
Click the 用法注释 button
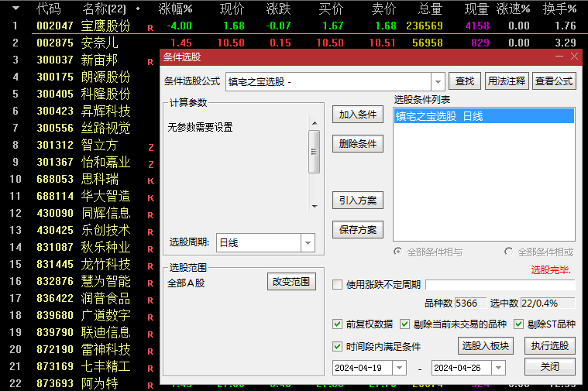click(x=507, y=81)
